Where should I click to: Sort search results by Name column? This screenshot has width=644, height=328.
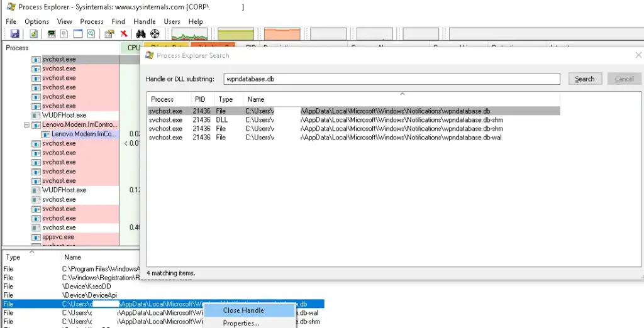tap(401, 99)
